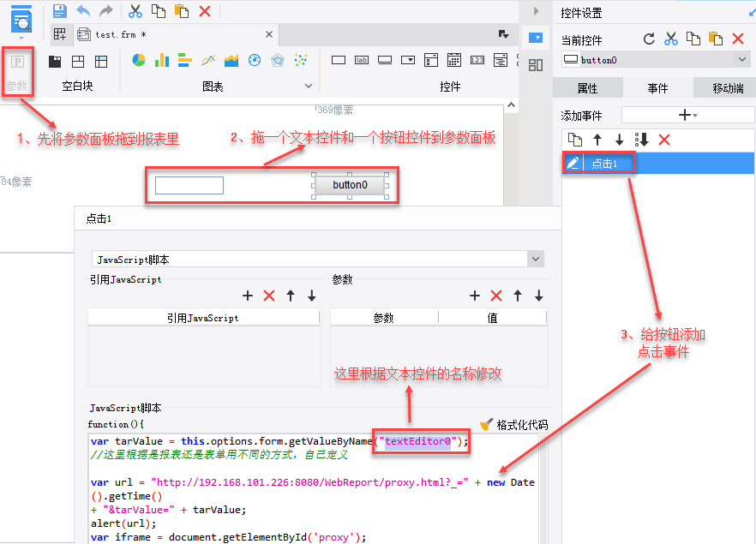The height and width of the screenshot is (544, 756).
Task: Select the text box widget icon
Action: coord(339,60)
